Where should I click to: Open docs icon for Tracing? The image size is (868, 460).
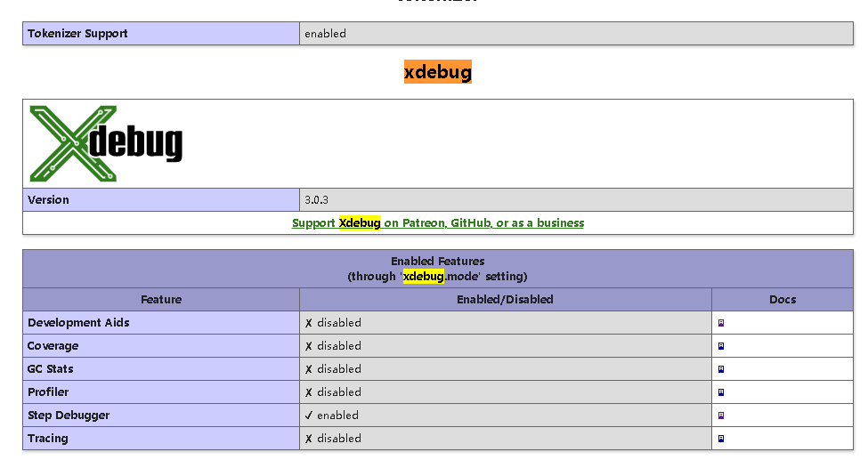tap(721, 439)
